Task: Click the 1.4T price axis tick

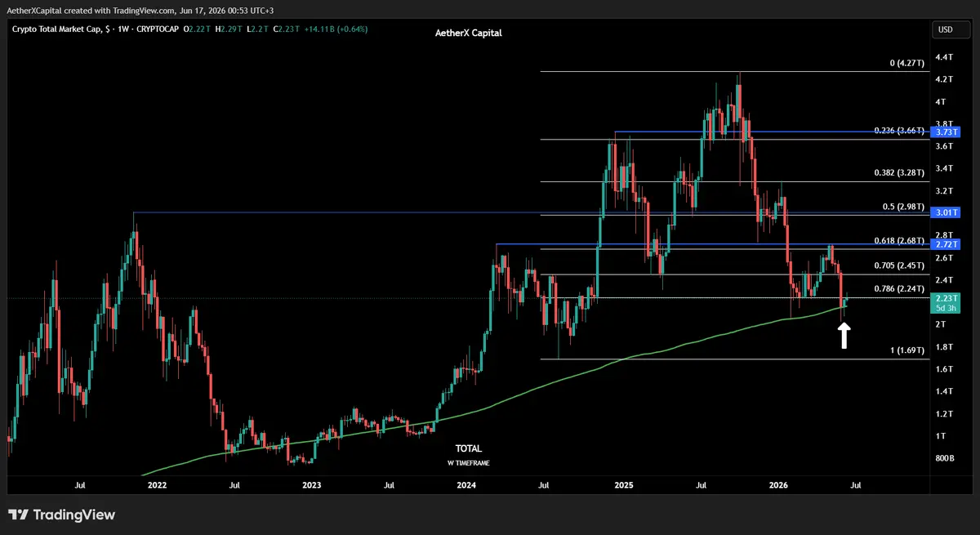Action: pyautogui.click(x=944, y=391)
